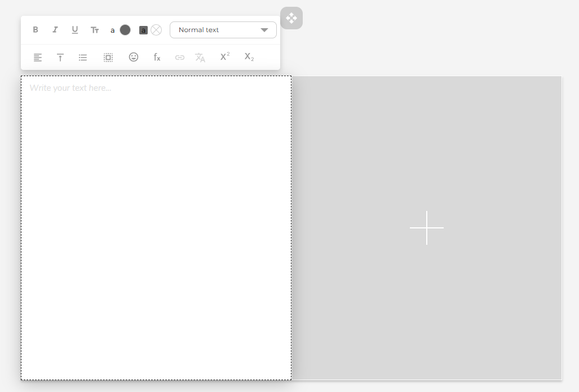Expand the style list using the dropdown arrow

coord(264,30)
